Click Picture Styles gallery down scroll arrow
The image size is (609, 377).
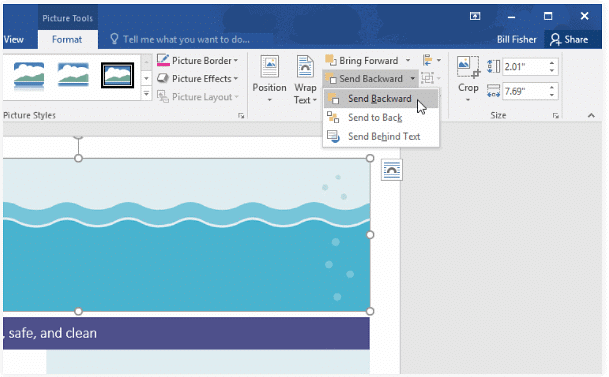click(146, 78)
